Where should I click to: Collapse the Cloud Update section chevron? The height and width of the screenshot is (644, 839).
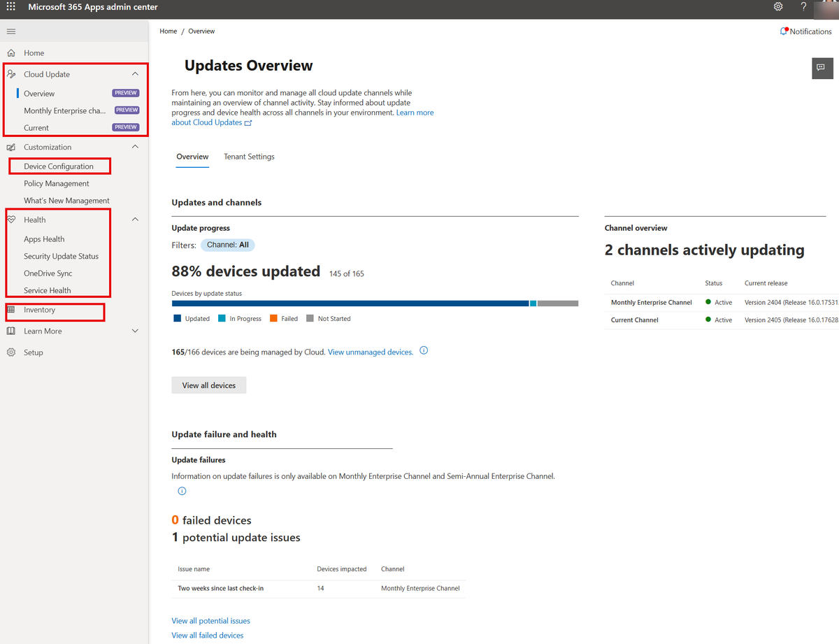[135, 74]
